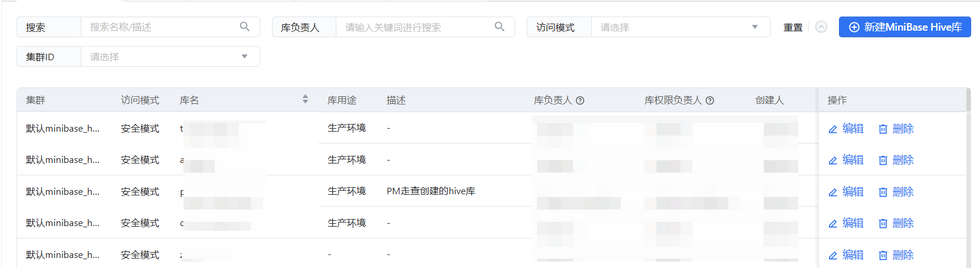Viewport: 980px width, 268px height.
Task: Click the 新建MiniBase Hive库 button
Action: (x=904, y=27)
